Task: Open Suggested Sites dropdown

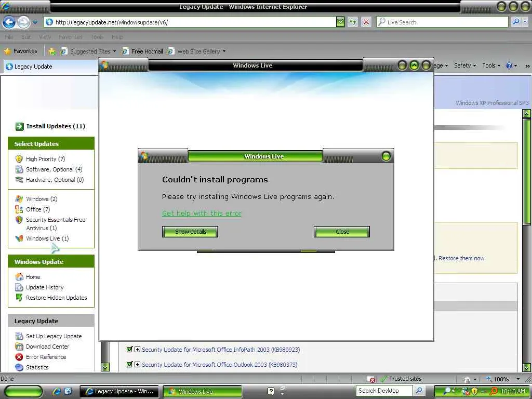Action: pos(88,51)
